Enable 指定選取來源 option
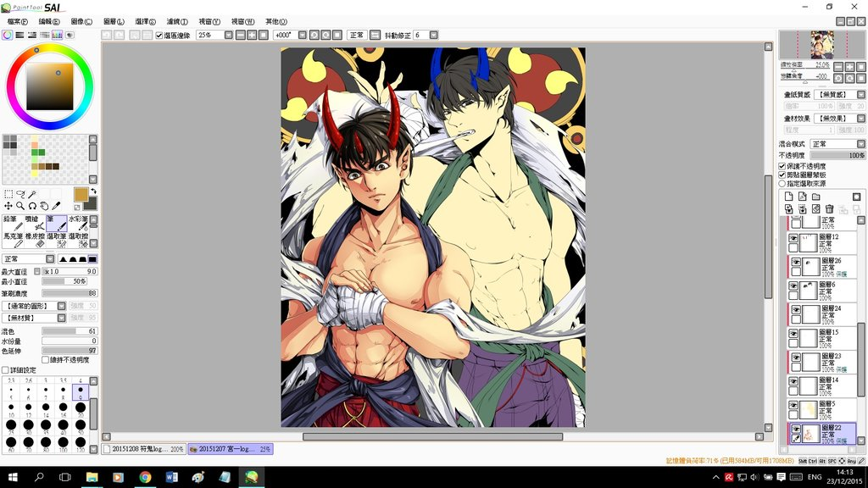The height and width of the screenshot is (488, 868). click(782, 184)
